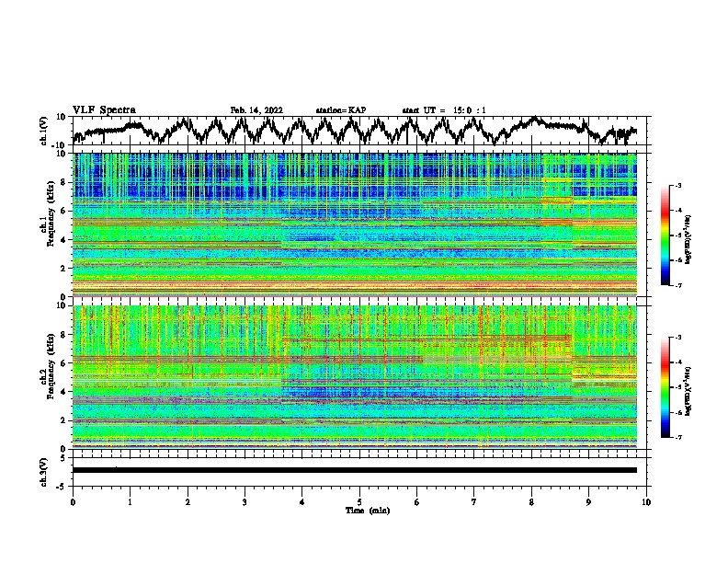Click the "-7" label on ch.2 colorbar
Screen dimensions: 728x563
pos(677,437)
